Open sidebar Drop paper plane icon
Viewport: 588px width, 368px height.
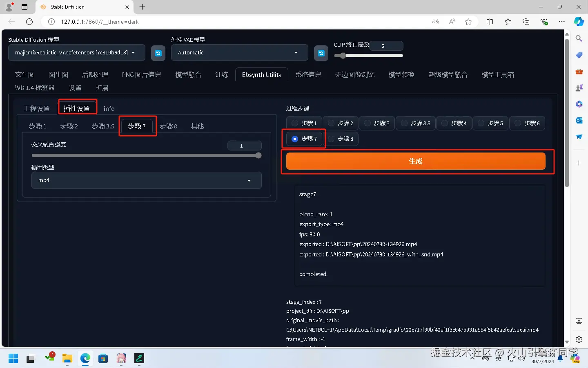point(579,137)
